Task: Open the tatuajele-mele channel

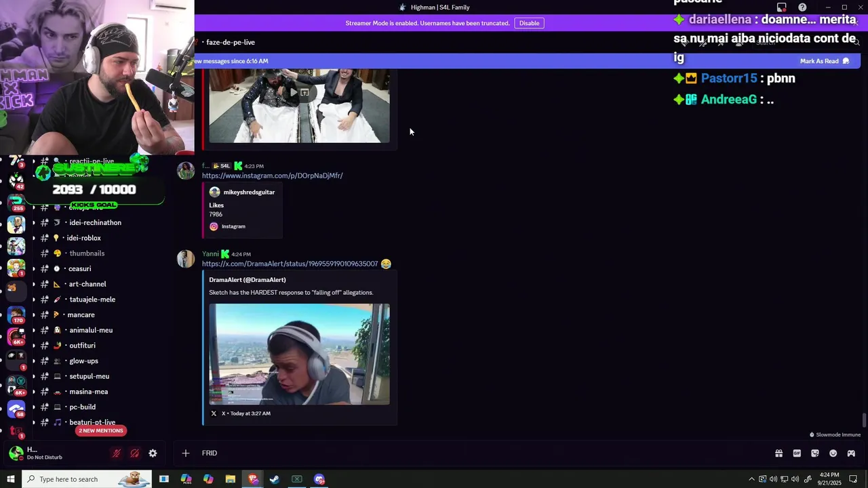Action: 92,300
